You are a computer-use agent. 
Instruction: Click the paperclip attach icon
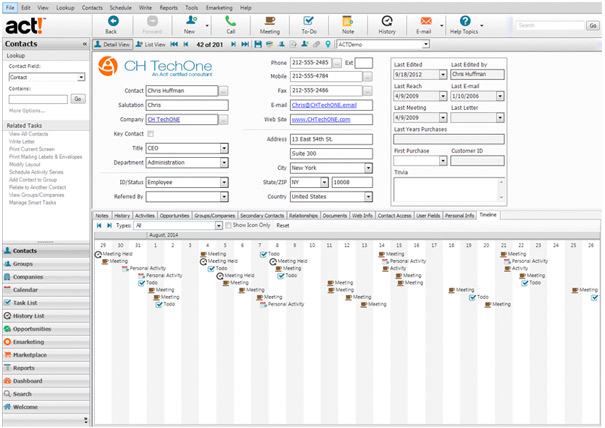point(316,44)
